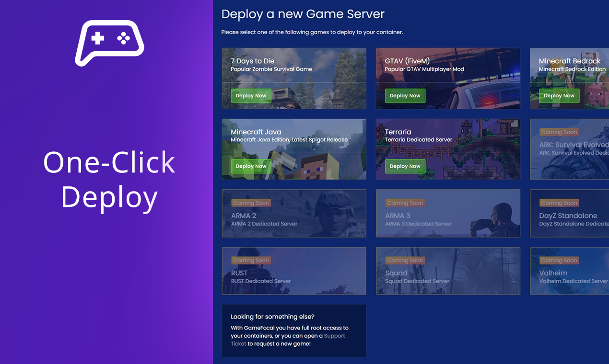609x364 pixels.
Task: Click the RUST coming soon card
Action: (x=294, y=271)
